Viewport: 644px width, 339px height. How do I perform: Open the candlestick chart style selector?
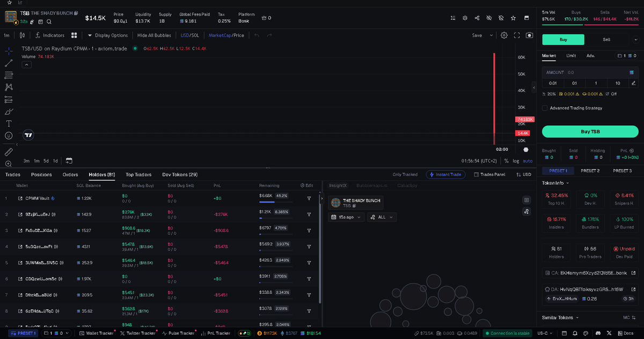pyautogui.click(x=22, y=35)
